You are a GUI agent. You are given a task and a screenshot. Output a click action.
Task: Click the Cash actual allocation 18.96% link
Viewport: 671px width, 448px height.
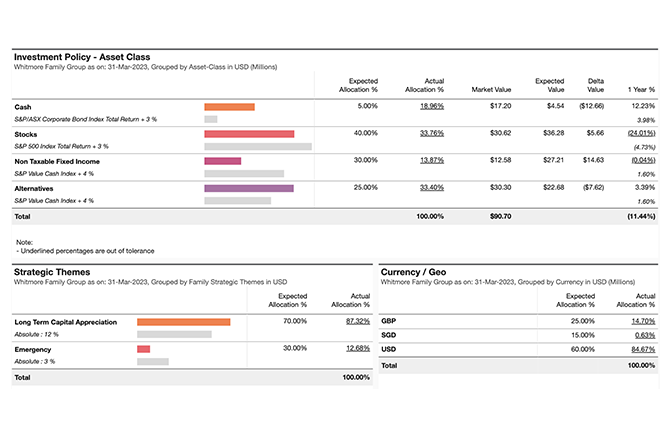pyautogui.click(x=432, y=105)
